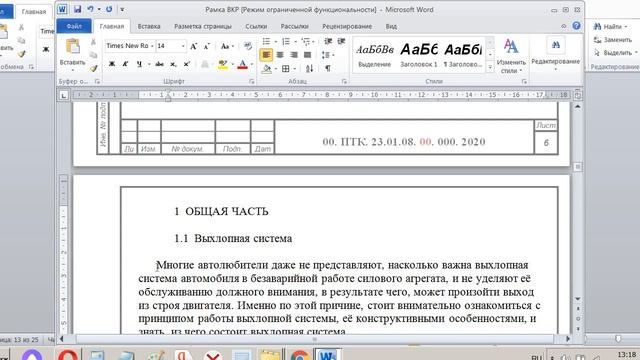This screenshot has height=360, width=640.
Task: Increase the font size with the grow icon
Action: click(194, 46)
